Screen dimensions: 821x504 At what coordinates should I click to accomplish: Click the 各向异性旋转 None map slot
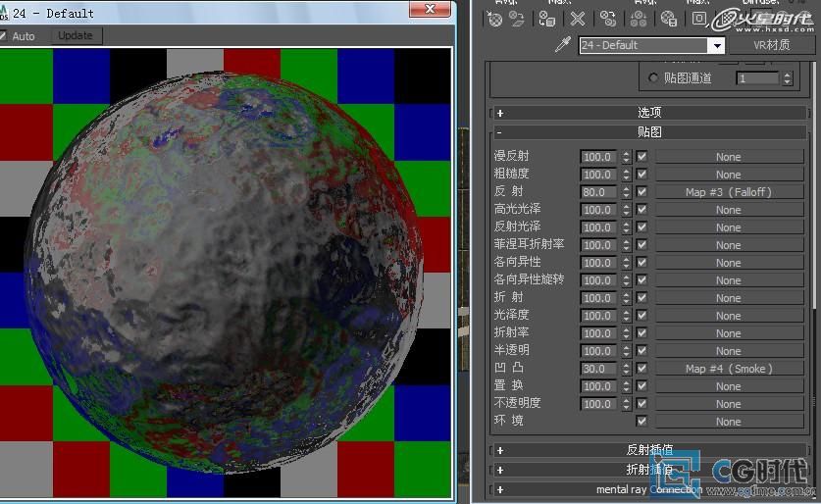click(729, 280)
